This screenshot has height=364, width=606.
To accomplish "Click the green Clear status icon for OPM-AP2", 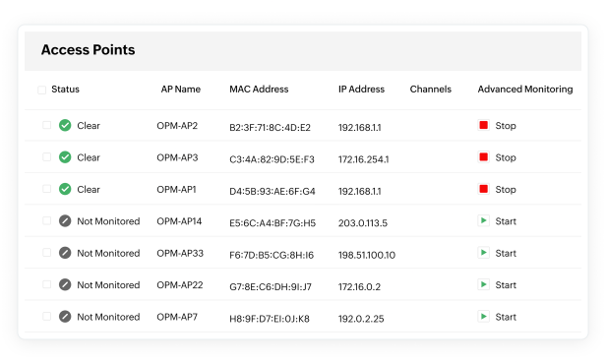I will (x=65, y=125).
